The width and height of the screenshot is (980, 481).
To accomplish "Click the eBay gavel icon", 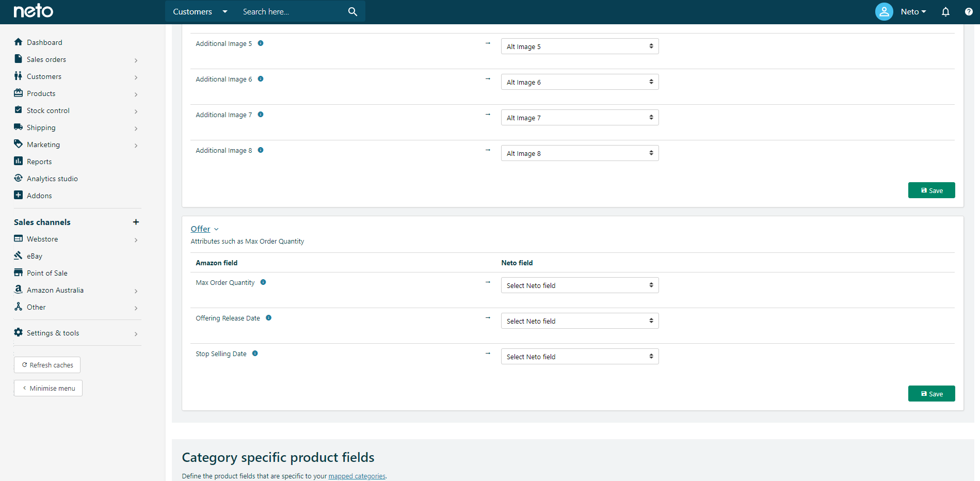I will 19,255.
